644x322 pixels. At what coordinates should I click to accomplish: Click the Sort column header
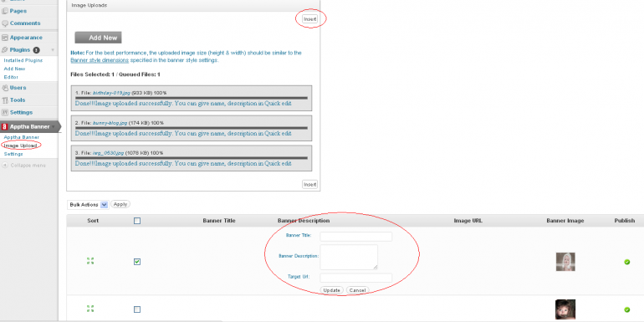point(93,221)
